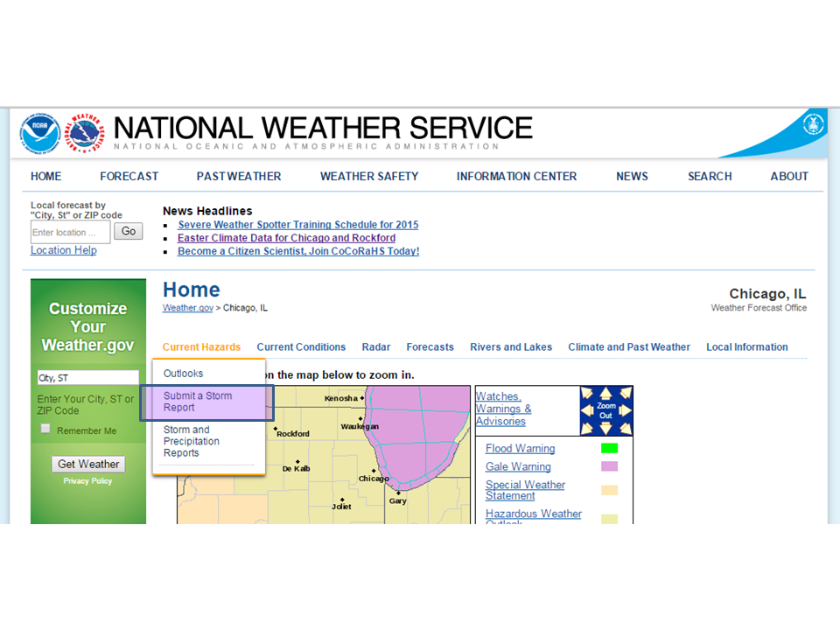Click the Home page heading

coord(192,290)
